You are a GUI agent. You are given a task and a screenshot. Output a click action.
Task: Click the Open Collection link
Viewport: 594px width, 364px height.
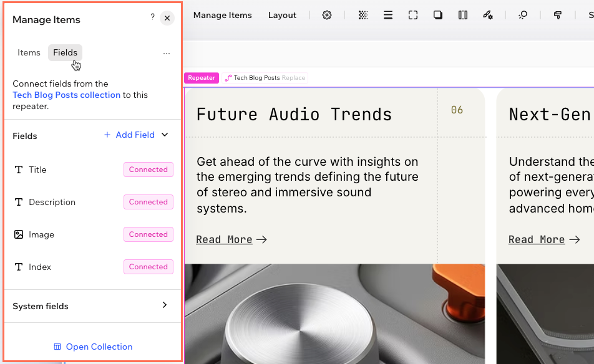pos(99,347)
